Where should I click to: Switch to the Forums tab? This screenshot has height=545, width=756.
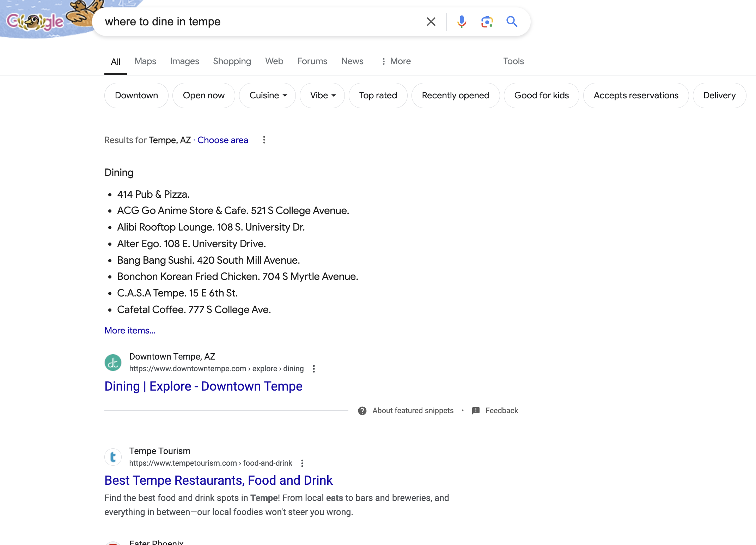(x=312, y=61)
